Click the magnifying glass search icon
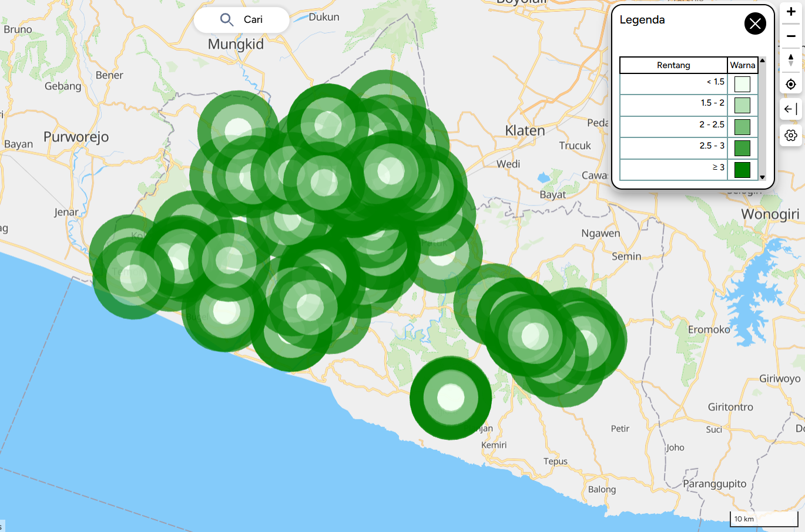The height and width of the screenshot is (532, 805). tap(227, 20)
